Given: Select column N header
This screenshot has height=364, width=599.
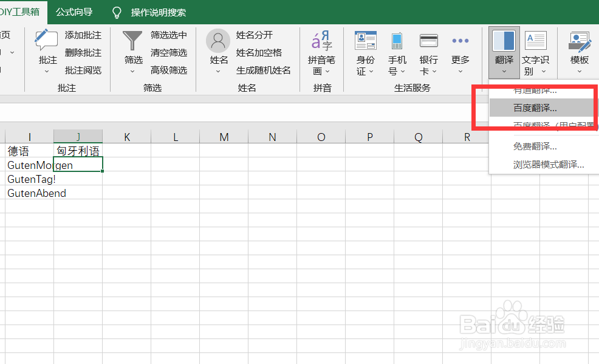Looking at the screenshot, I should point(272,137).
